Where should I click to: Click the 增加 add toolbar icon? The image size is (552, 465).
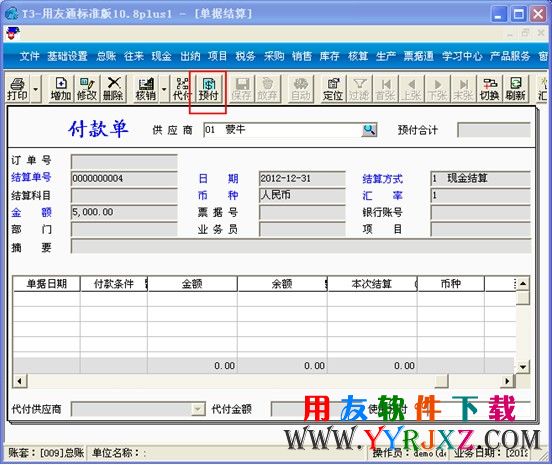[x=61, y=89]
